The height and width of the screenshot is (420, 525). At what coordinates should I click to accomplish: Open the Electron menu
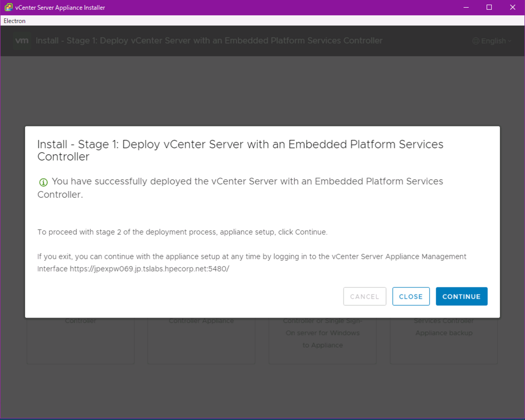click(14, 20)
